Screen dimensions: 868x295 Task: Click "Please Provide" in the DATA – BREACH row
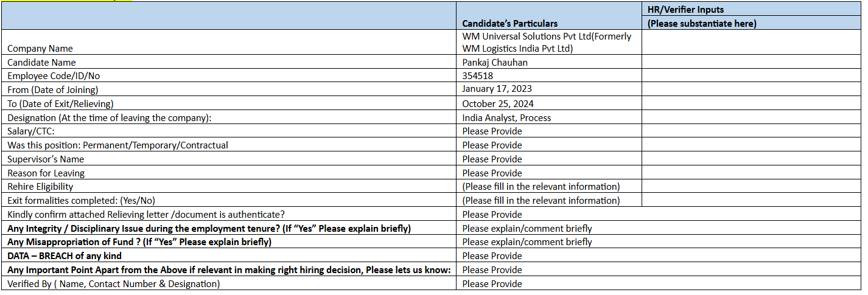click(492, 256)
